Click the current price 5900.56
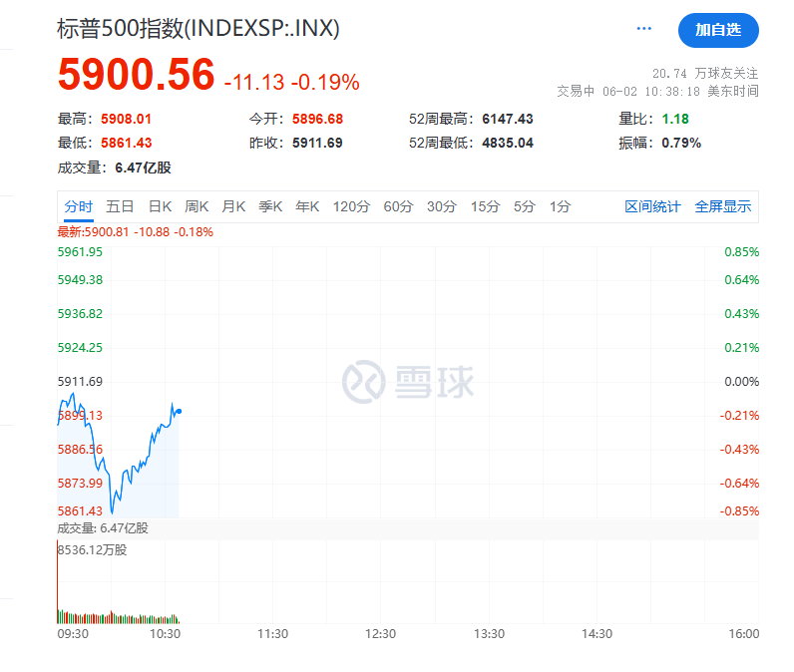This screenshot has height=672, width=794. pos(137,74)
